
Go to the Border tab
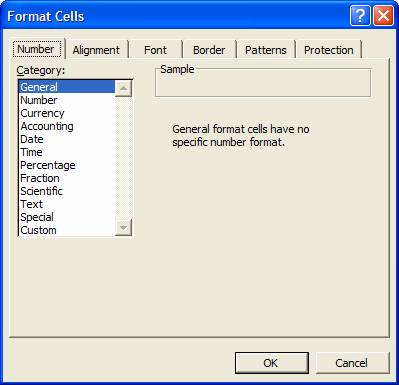[209, 50]
